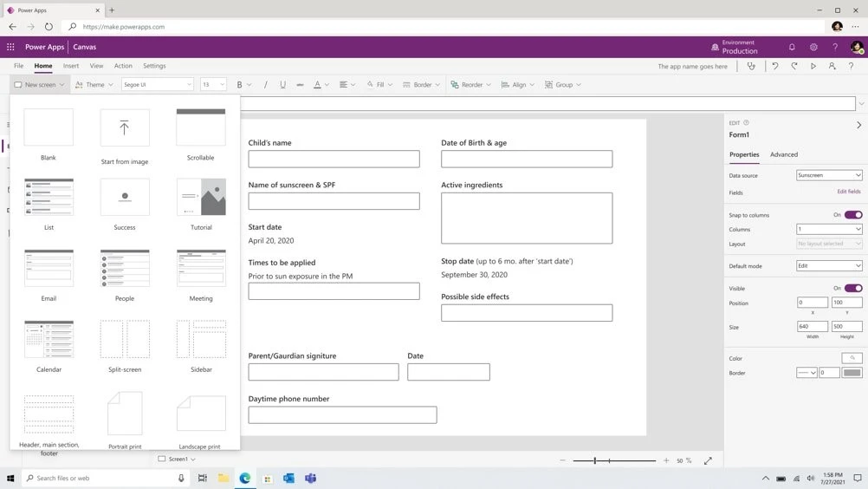This screenshot has height=489, width=868.
Task: Turn off Snap to columns toggle
Action: pyautogui.click(x=853, y=215)
